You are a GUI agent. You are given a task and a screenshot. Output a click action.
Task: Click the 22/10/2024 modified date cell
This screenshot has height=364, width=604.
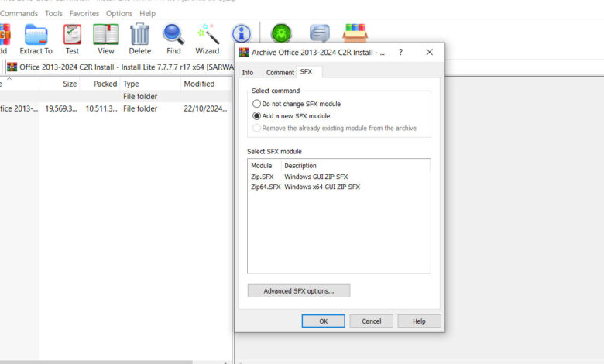coord(205,108)
